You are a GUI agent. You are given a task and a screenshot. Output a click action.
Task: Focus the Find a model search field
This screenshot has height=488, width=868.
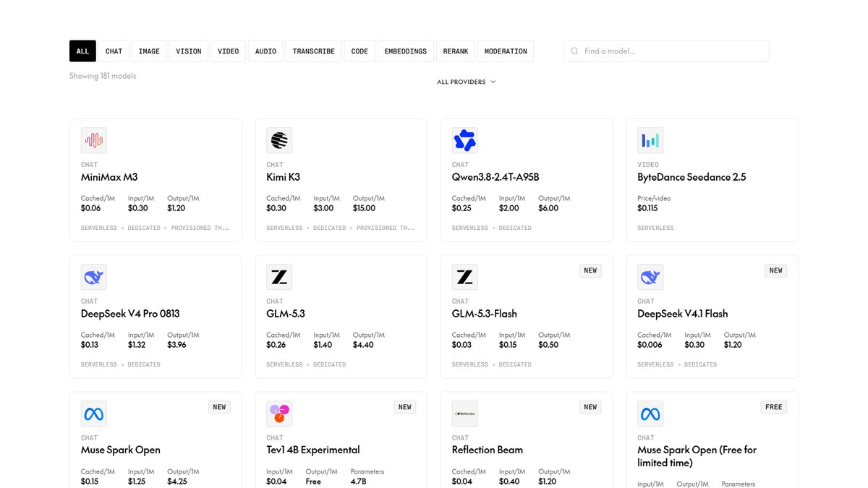click(666, 51)
